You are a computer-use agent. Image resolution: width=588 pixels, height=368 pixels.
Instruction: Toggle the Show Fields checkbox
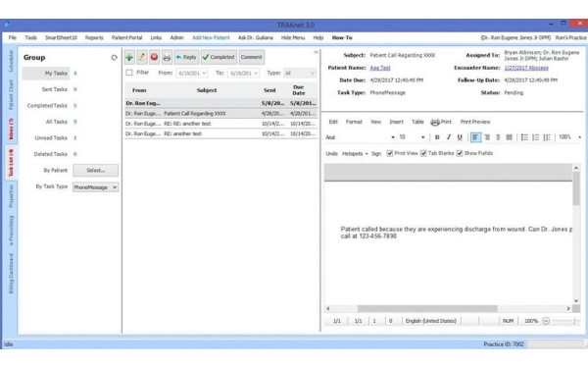pyautogui.click(x=460, y=153)
